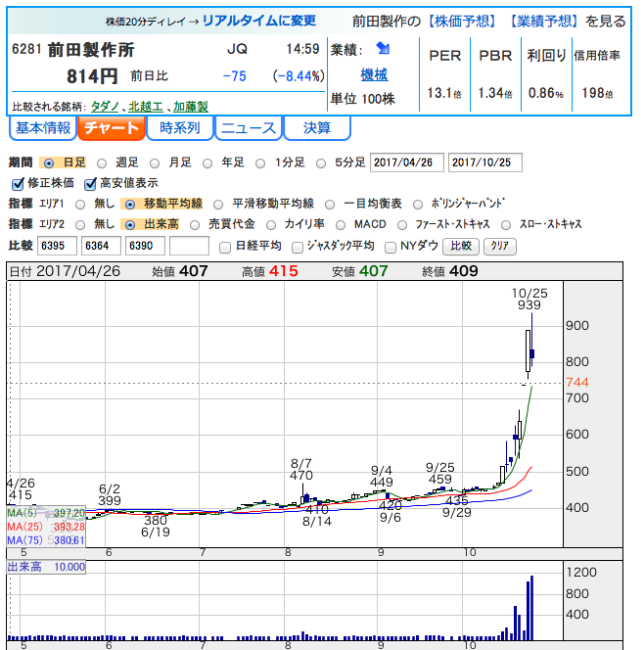644x650 pixels.
Task: Switch to the 時系列 tab
Action: [x=180, y=128]
